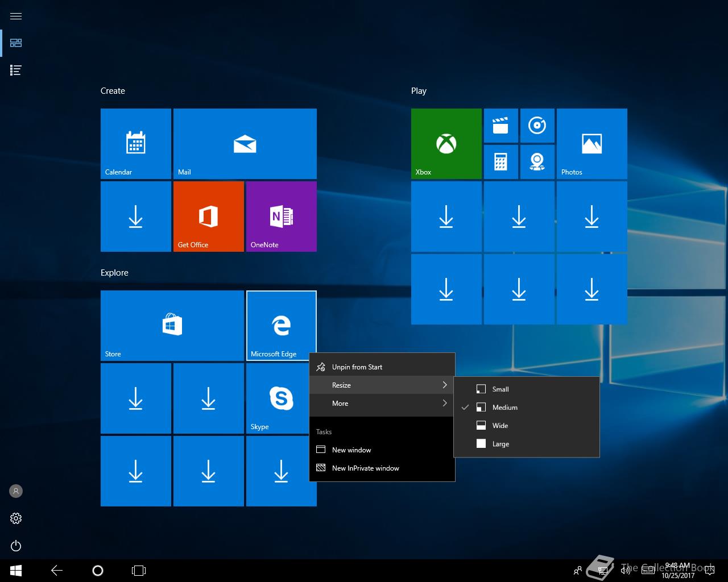Open the user account icon
Image resolution: width=728 pixels, height=582 pixels.
[16, 491]
